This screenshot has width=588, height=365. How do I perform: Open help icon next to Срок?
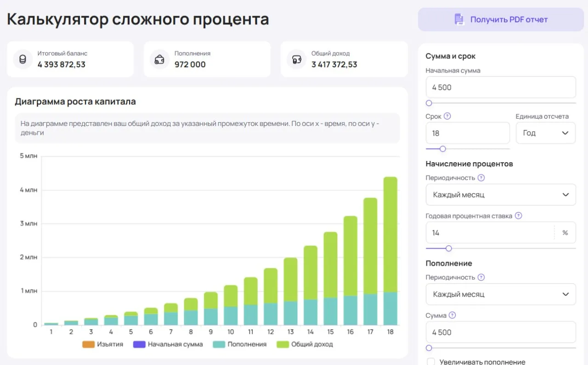(447, 116)
